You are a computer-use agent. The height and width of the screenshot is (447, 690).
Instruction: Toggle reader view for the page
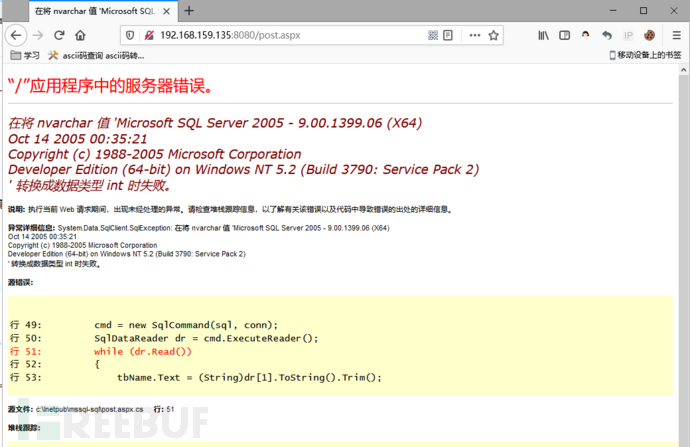(448, 35)
